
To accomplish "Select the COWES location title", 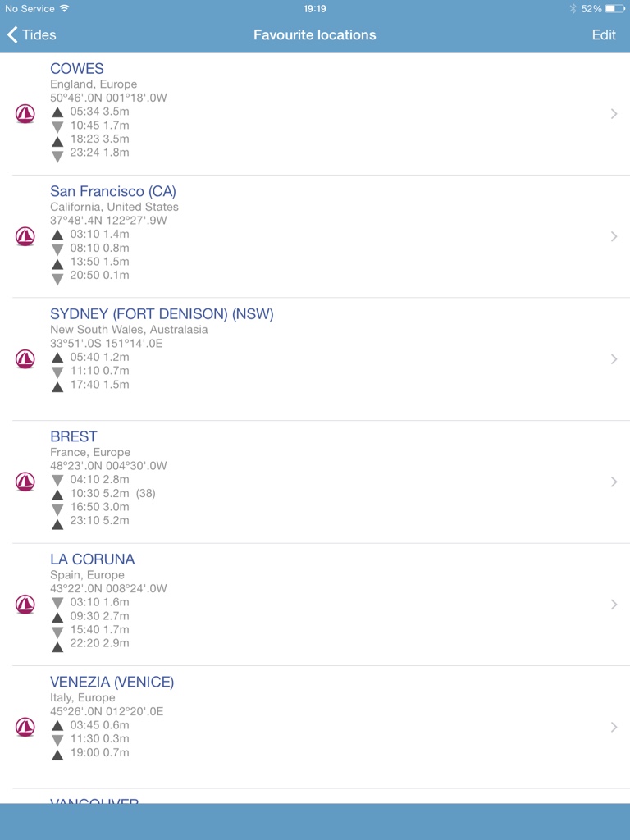I will pos(77,69).
